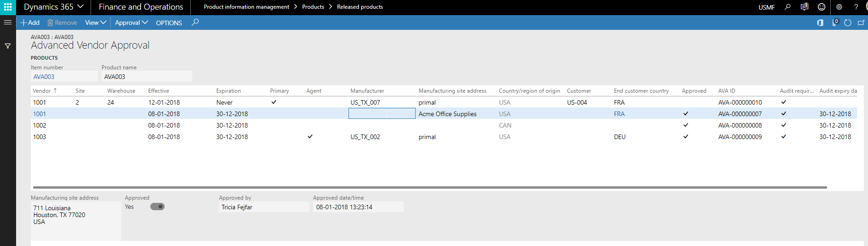Click the Country/region of origin header
The width and height of the screenshot is (868, 246).
[529, 91]
